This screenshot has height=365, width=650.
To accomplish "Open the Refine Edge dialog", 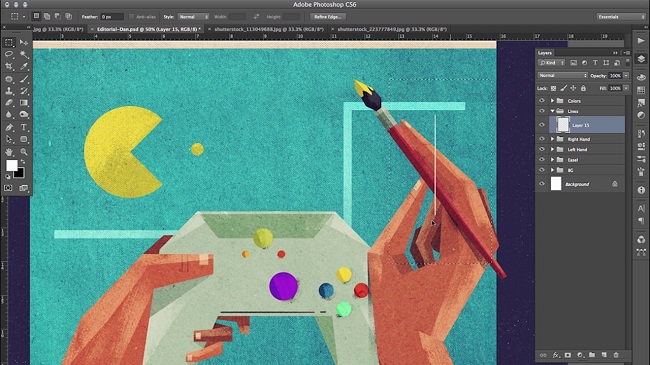I will 327,17.
